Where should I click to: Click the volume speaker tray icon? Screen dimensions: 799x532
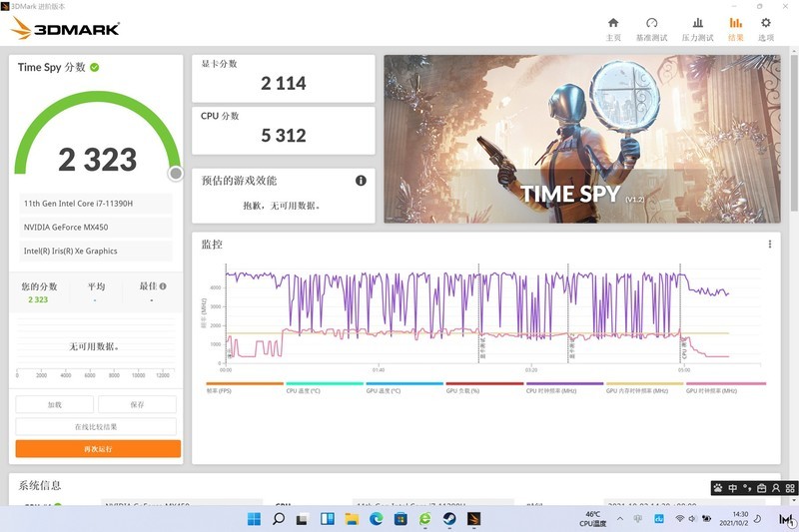pyautogui.click(x=692, y=519)
